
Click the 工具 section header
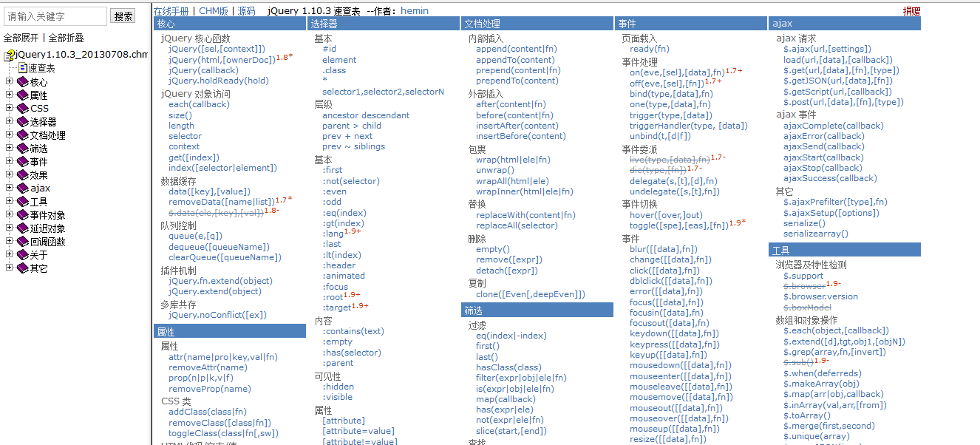[x=845, y=250]
